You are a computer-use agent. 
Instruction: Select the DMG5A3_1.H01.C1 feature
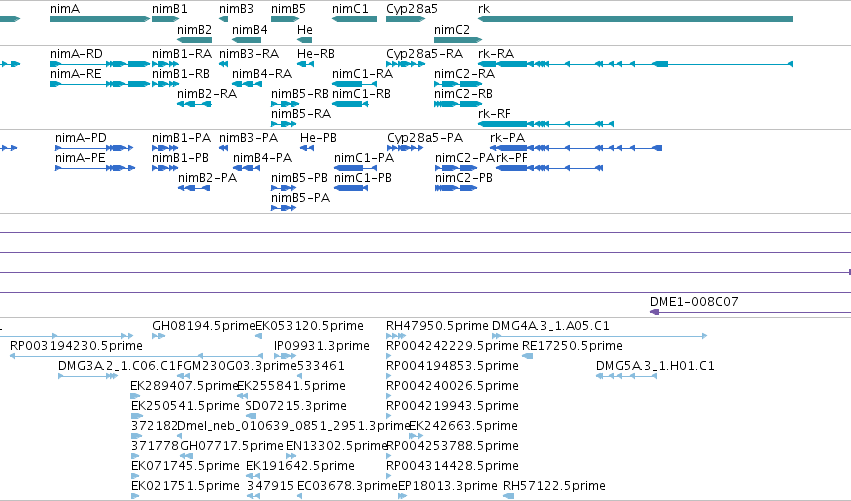[x=627, y=377]
